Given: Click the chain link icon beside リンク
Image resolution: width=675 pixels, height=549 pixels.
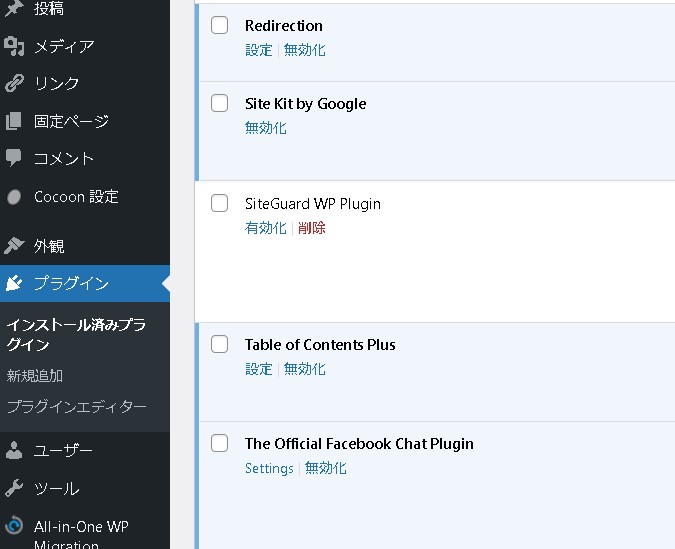Looking at the screenshot, I should tap(14, 83).
